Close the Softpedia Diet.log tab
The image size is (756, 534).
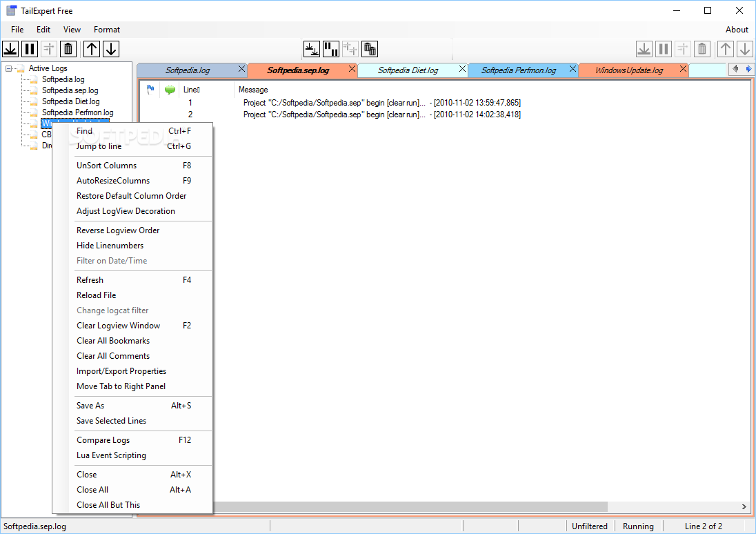pyautogui.click(x=462, y=69)
